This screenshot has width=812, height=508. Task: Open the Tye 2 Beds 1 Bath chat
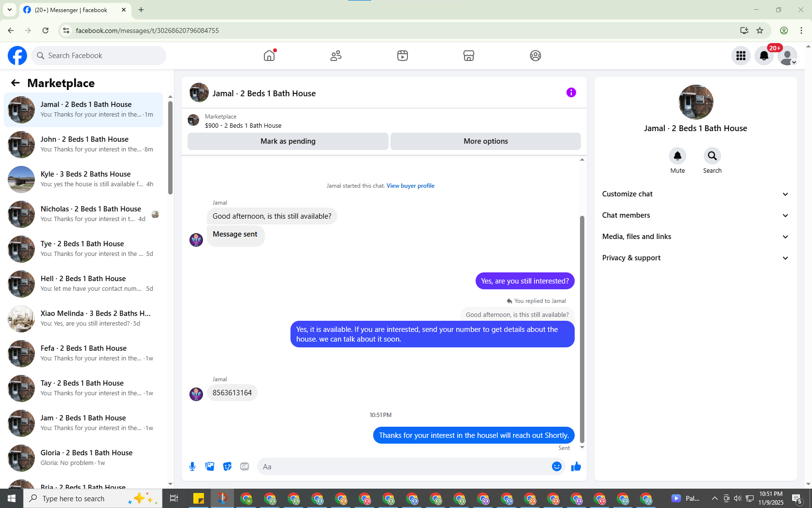83,249
